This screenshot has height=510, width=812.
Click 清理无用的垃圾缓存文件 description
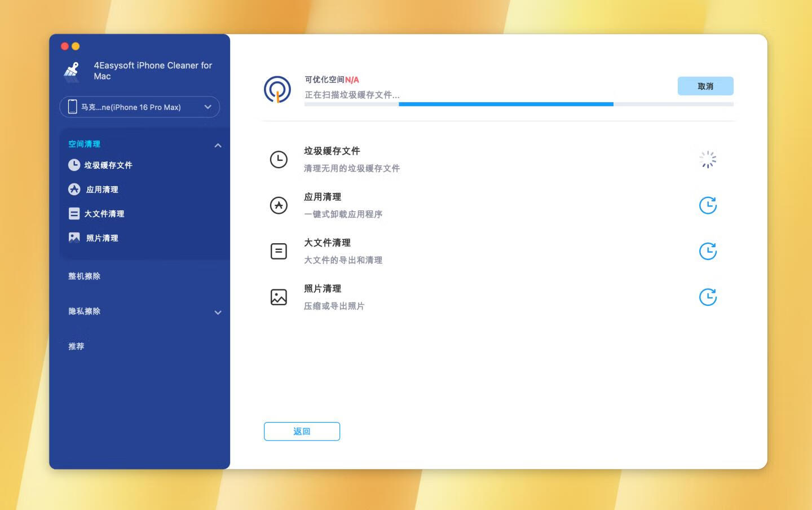[x=352, y=168]
